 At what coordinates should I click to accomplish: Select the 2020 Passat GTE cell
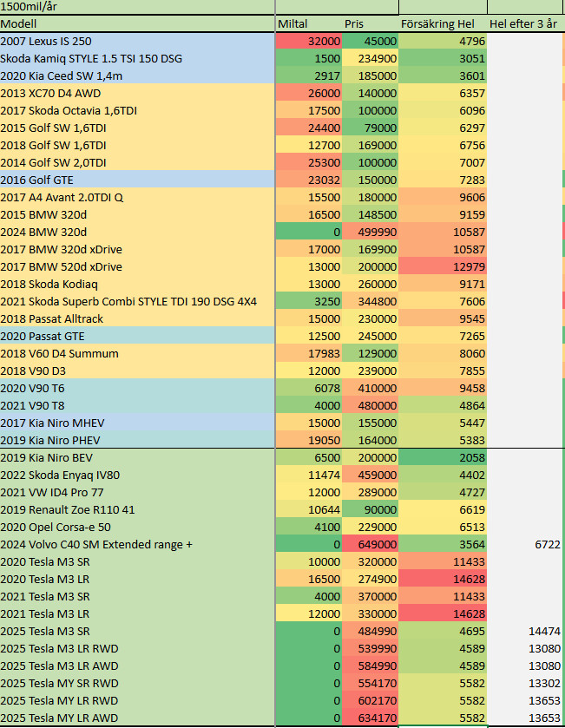pos(137,336)
